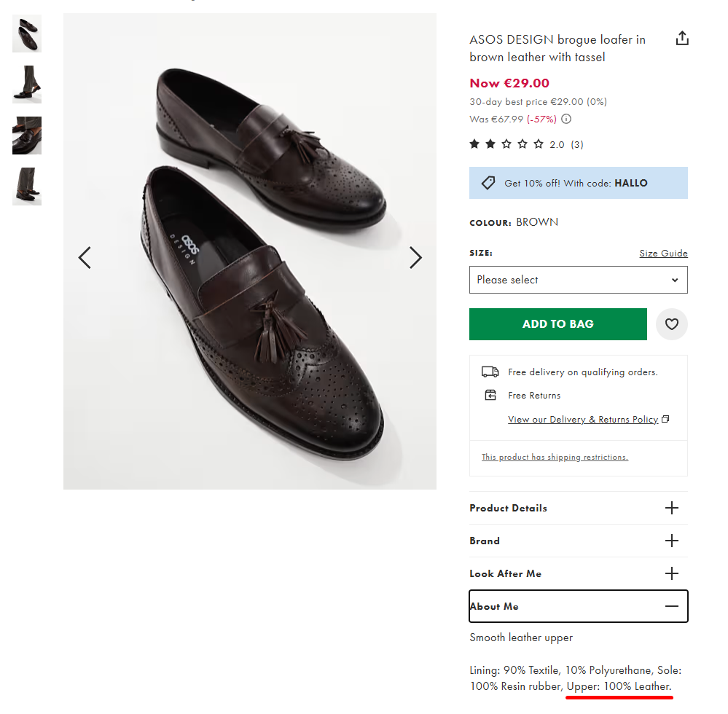
Task: Click the discount tag icon in promo banner
Action: [488, 183]
